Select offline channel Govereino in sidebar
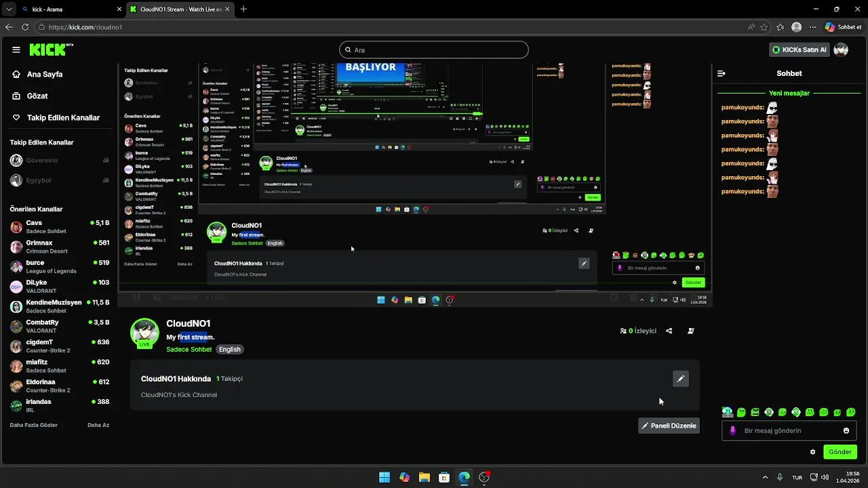This screenshot has height=488, width=868. (x=59, y=161)
